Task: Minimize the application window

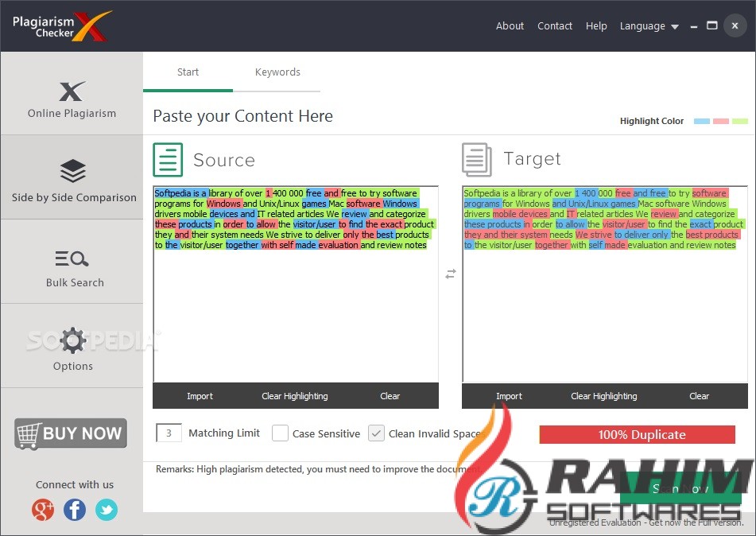Action: click(x=694, y=27)
